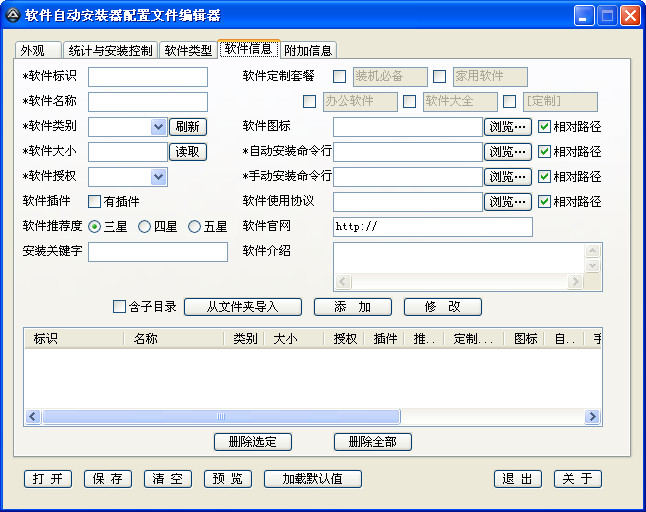
Task: Enable the 家用软件 package checkbox
Action: point(440,76)
